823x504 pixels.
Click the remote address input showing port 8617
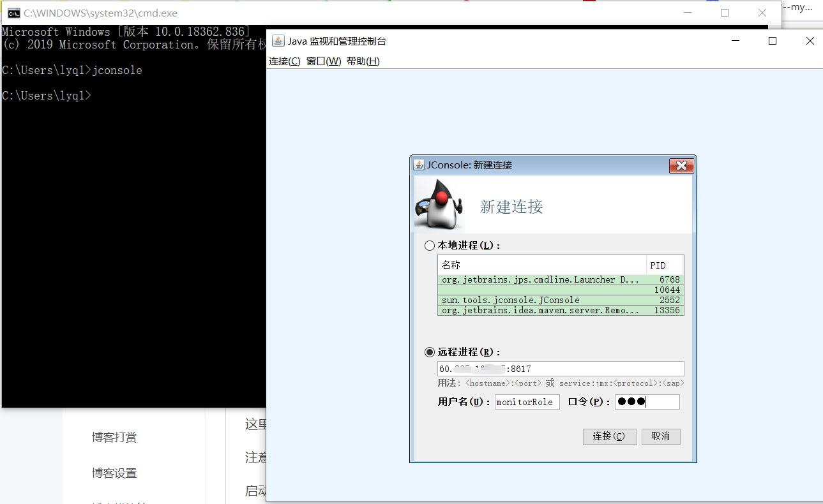click(561, 368)
